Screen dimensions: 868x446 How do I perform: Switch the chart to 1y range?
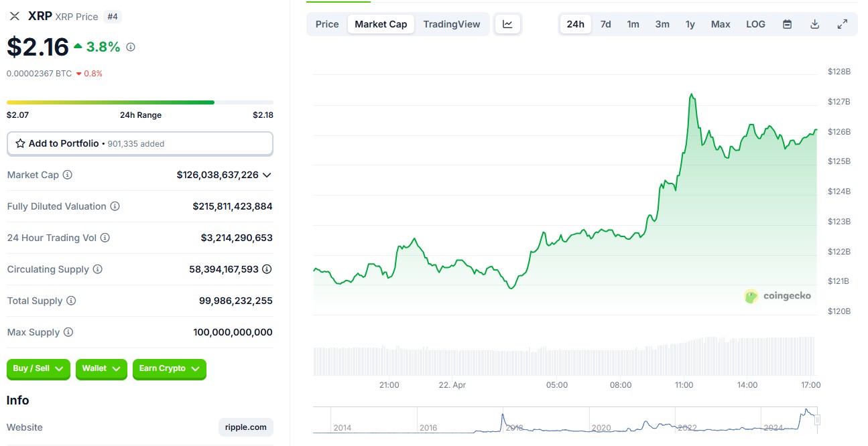coord(690,24)
